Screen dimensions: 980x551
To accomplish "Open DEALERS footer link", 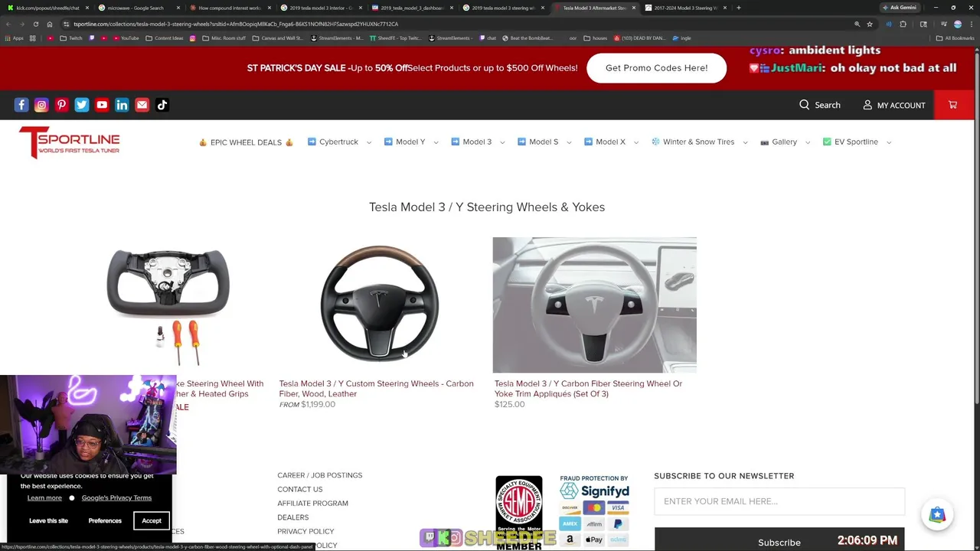I will pyautogui.click(x=293, y=517).
